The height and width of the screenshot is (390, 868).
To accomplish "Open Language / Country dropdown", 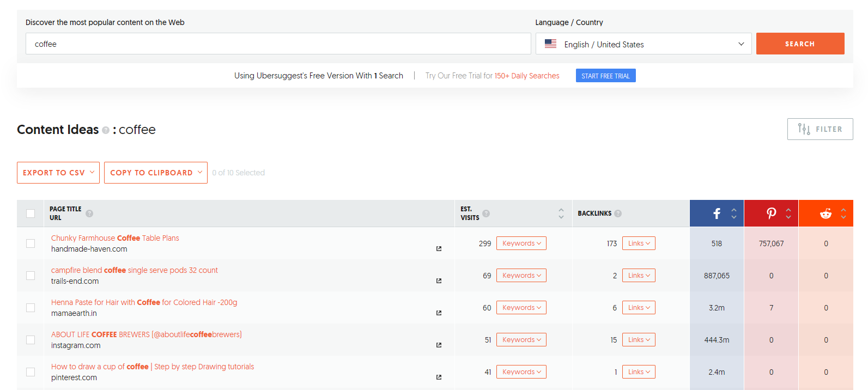I will tap(644, 44).
